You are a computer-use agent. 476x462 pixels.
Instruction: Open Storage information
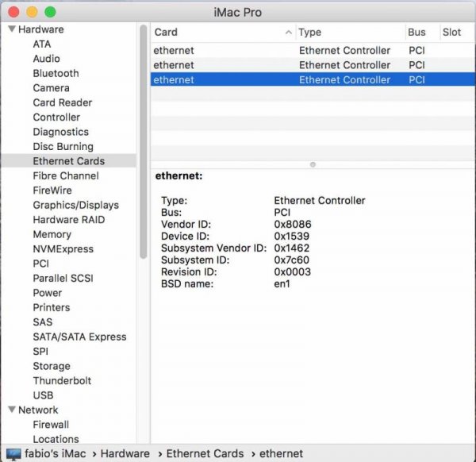[52, 366]
